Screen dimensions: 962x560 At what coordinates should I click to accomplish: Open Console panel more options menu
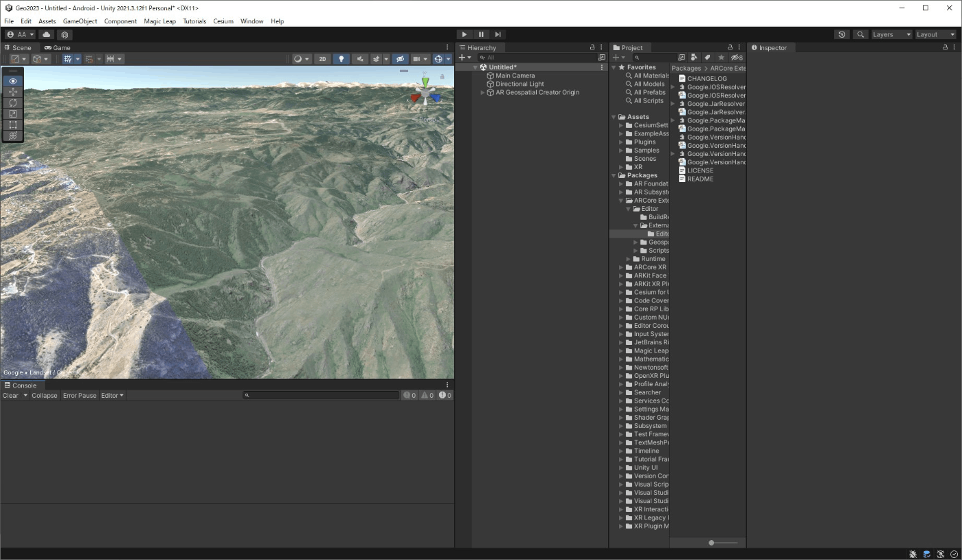[447, 385]
